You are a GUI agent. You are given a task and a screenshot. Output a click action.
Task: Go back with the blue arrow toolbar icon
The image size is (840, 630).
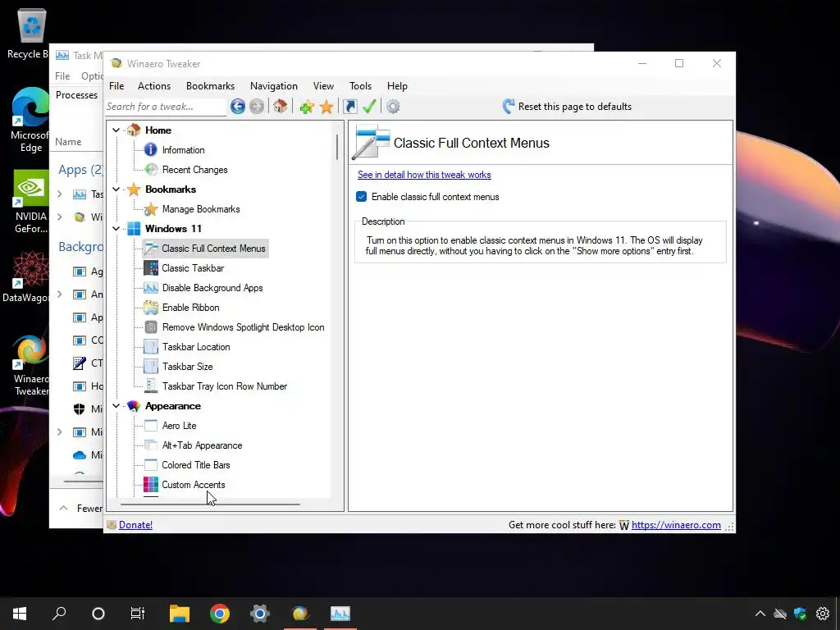tap(238, 107)
